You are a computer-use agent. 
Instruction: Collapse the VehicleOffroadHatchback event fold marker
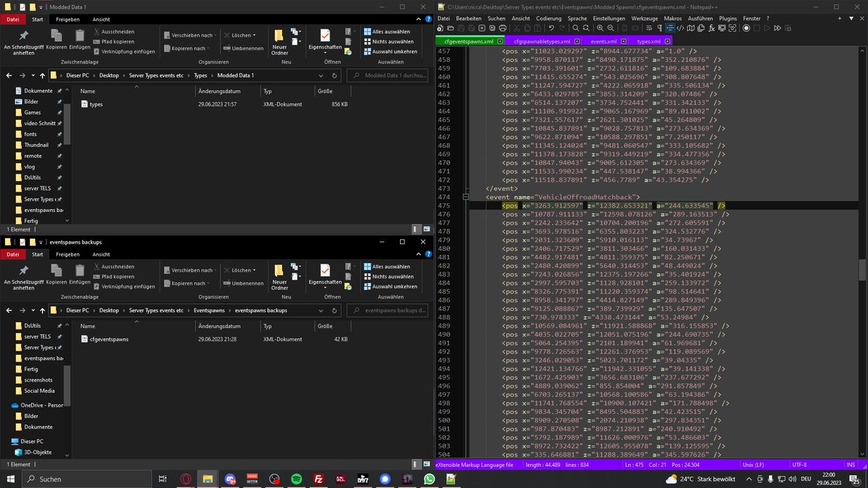[x=467, y=197]
